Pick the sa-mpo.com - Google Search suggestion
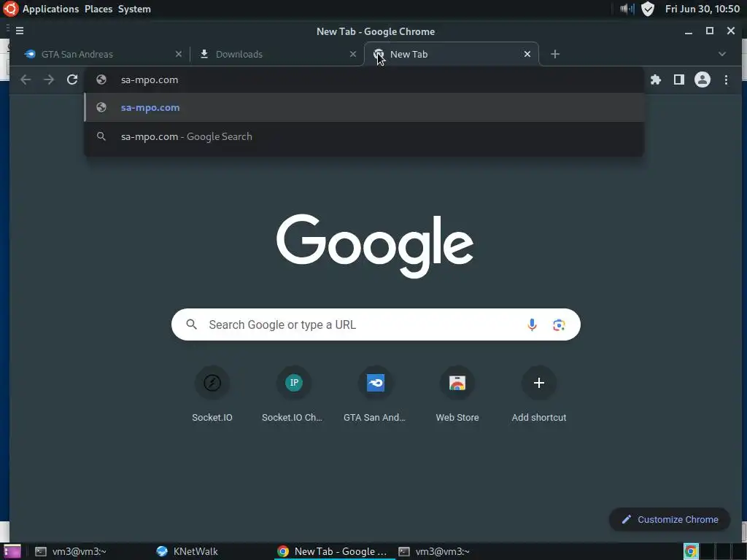The image size is (747, 560). coord(364,136)
